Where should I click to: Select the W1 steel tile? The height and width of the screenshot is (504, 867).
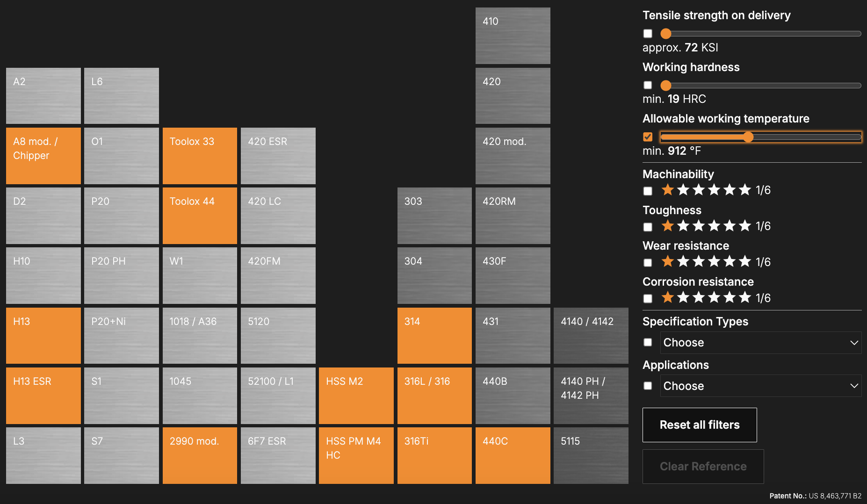200,275
